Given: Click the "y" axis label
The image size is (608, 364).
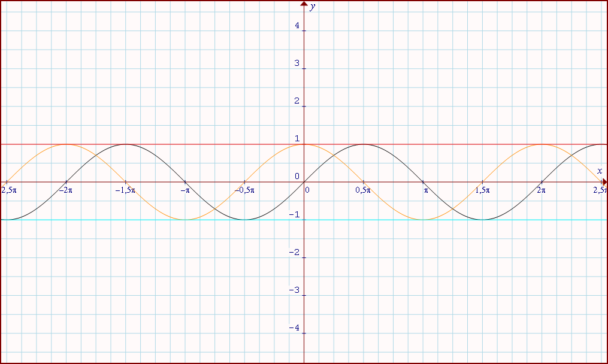Looking at the screenshot, I should pos(313,7).
